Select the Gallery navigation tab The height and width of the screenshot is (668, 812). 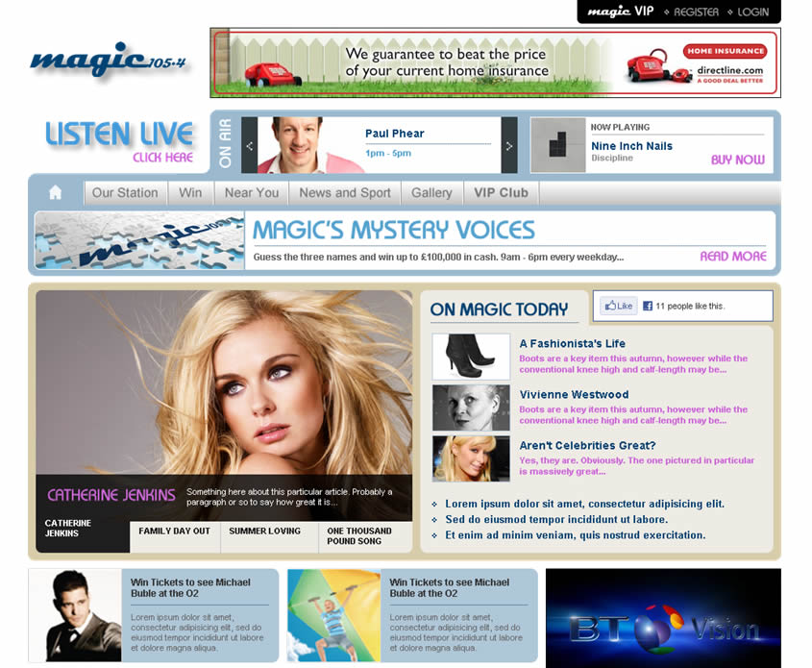click(431, 192)
